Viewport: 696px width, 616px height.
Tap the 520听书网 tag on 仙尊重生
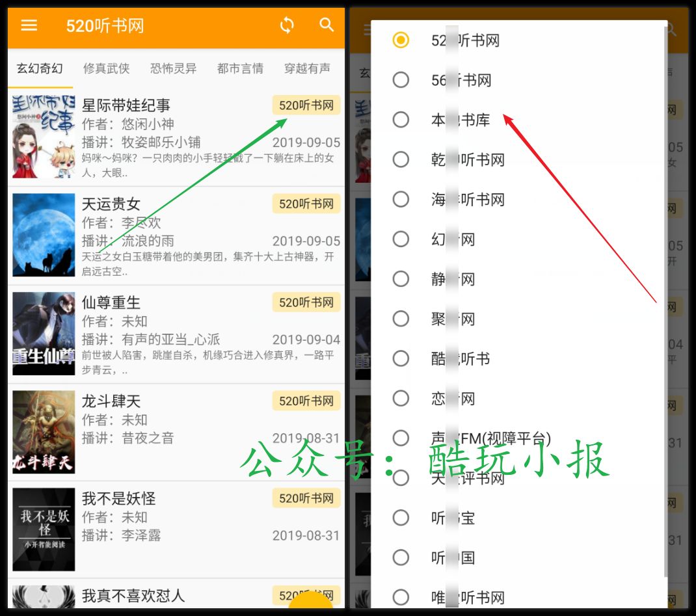point(306,302)
